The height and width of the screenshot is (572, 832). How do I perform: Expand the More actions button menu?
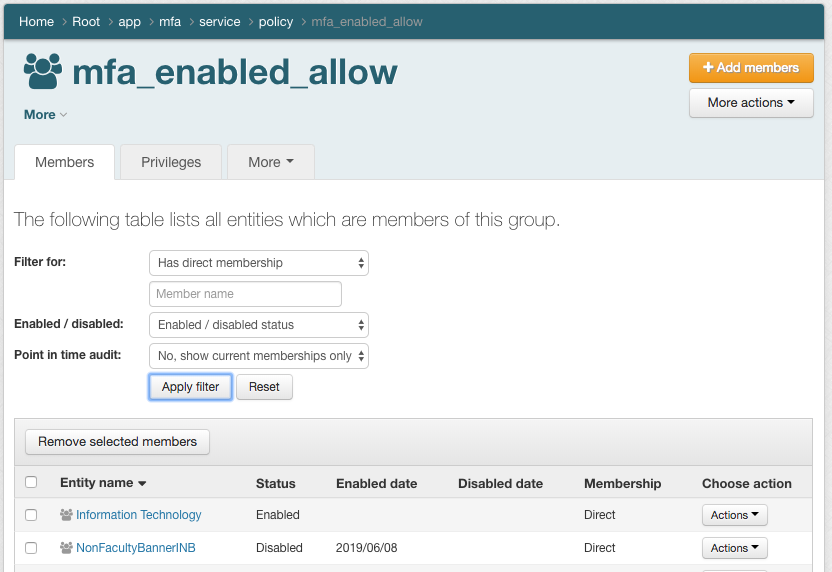pos(751,103)
